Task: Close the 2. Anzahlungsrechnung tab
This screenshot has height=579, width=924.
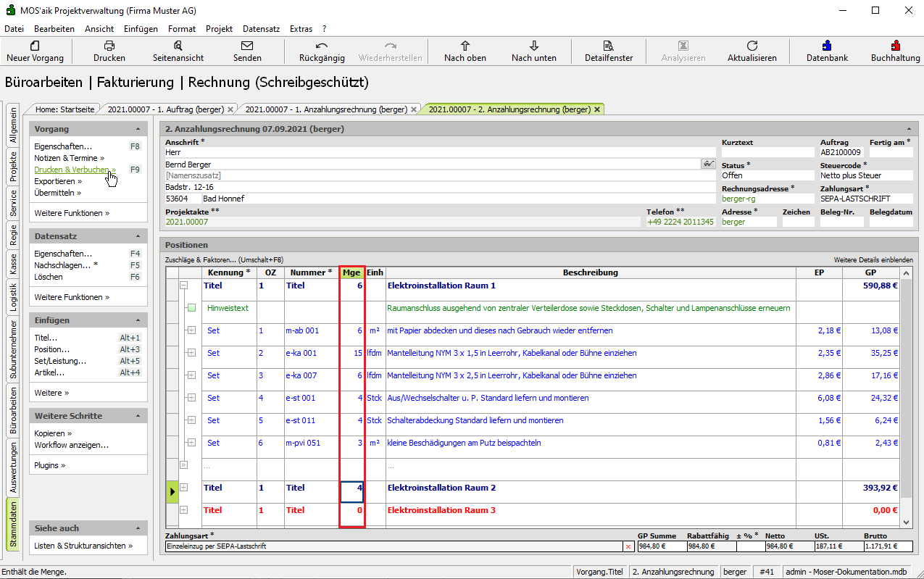Action: pyautogui.click(x=597, y=109)
